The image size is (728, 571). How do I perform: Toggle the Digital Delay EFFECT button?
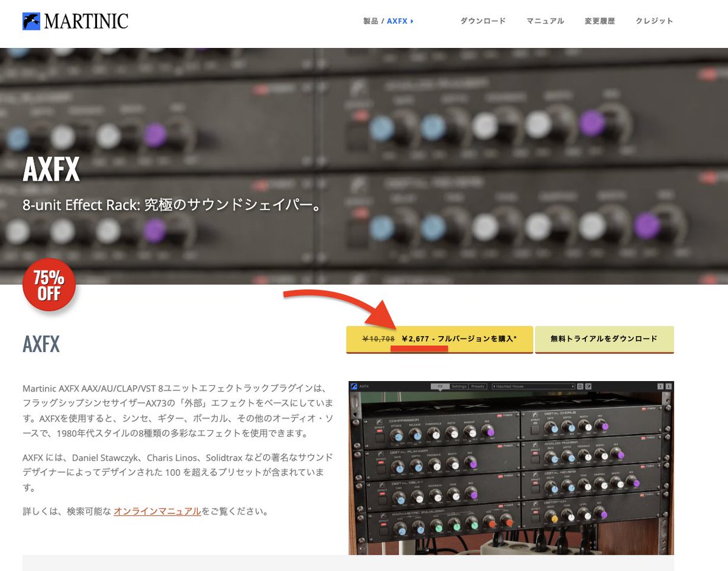point(382,500)
